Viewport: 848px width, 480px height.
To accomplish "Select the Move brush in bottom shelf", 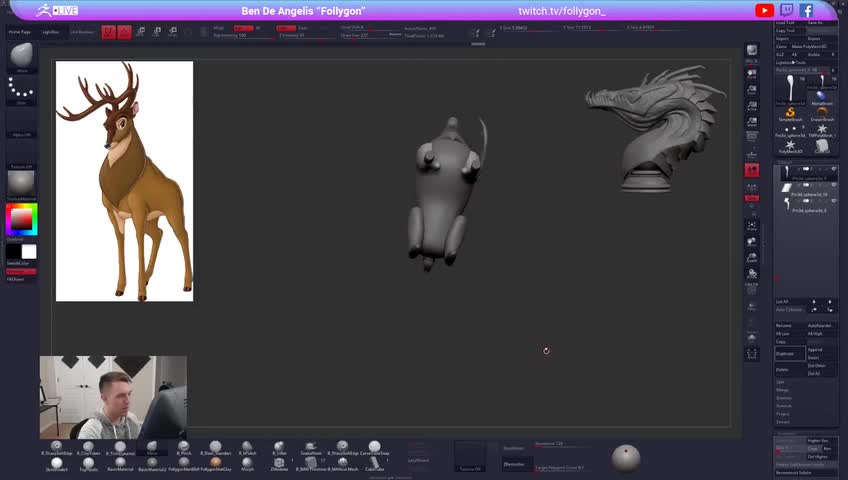I will pyautogui.click(x=152, y=449).
